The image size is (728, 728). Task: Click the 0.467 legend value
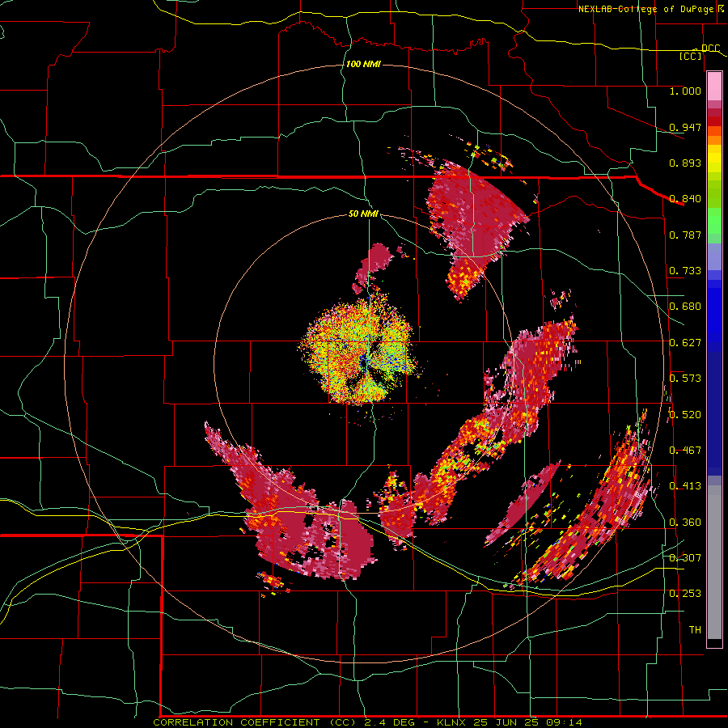coord(685,451)
